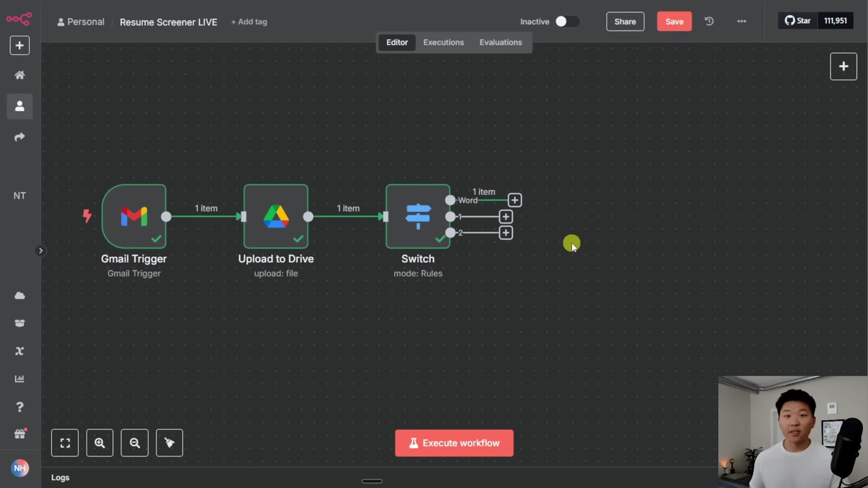Open the templates box icon in the sidebar

click(x=19, y=323)
